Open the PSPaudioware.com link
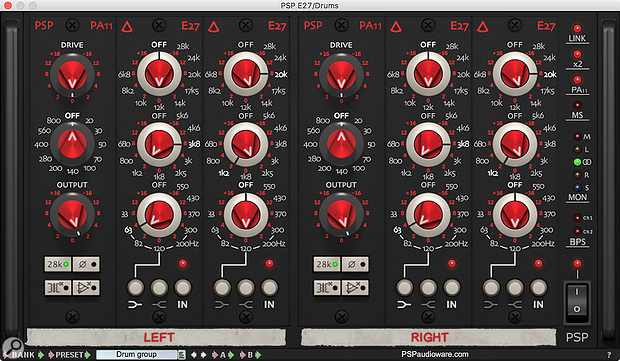Image resolution: width=620 pixels, height=361 pixels. 435,354
